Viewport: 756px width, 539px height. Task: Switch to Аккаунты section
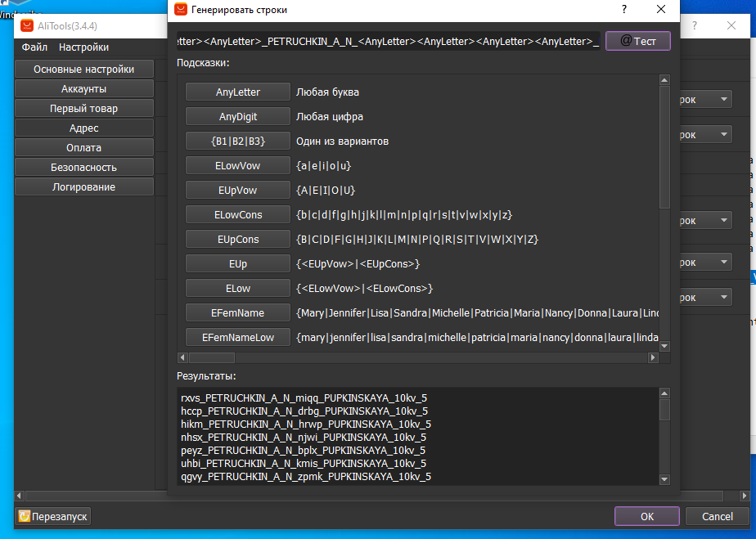pos(84,88)
